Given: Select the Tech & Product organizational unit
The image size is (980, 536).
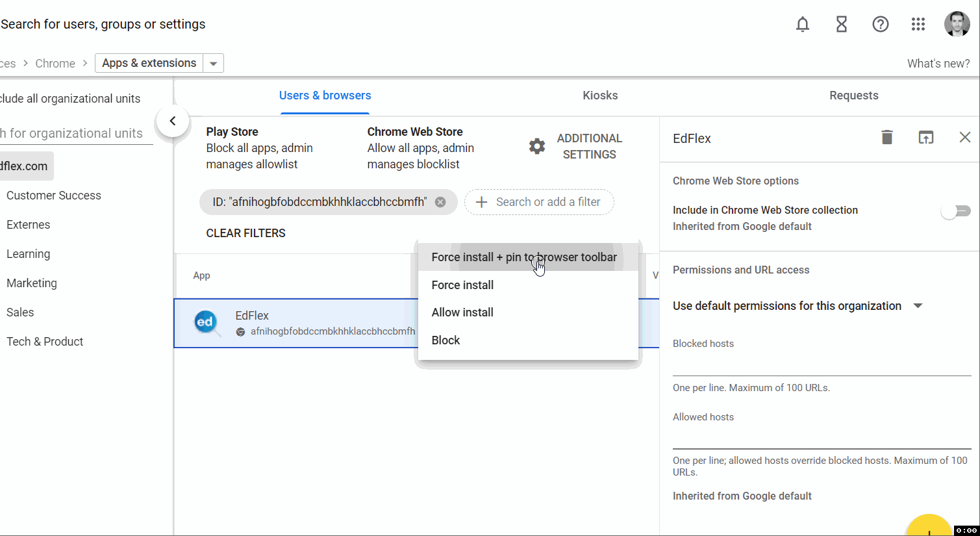Looking at the screenshot, I should click(x=45, y=342).
